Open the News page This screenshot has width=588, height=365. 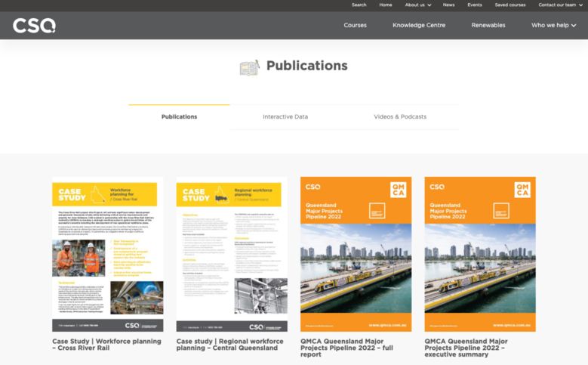click(x=448, y=5)
